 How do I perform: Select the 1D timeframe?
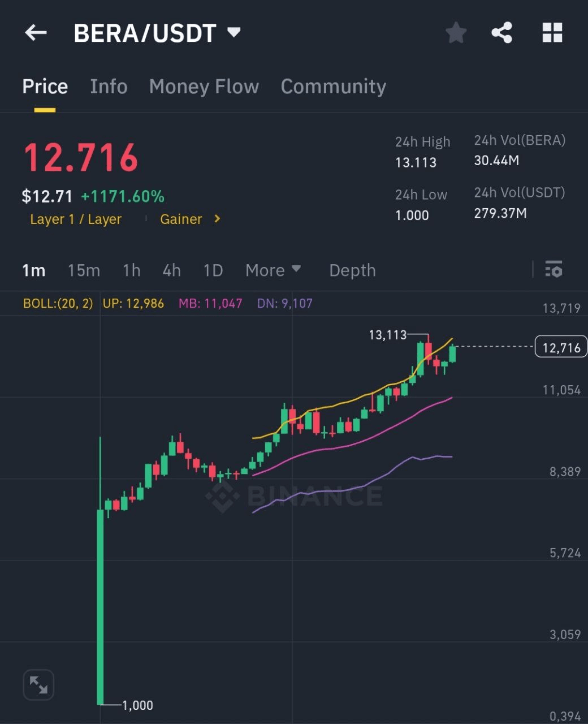tap(213, 270)
